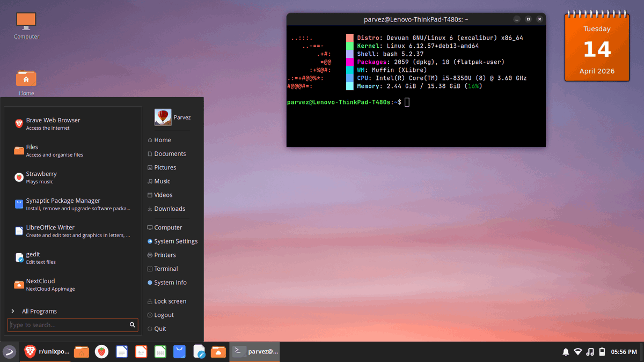Maximize the terminal window
Image resolution: width=644 pixels, height=362 pixels.
(x=528, y=19)
